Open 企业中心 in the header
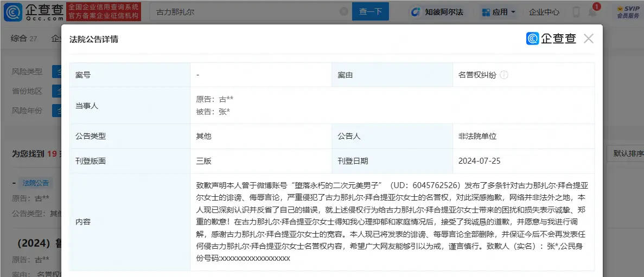Screen dimensions: 644x277 point(544,12)
